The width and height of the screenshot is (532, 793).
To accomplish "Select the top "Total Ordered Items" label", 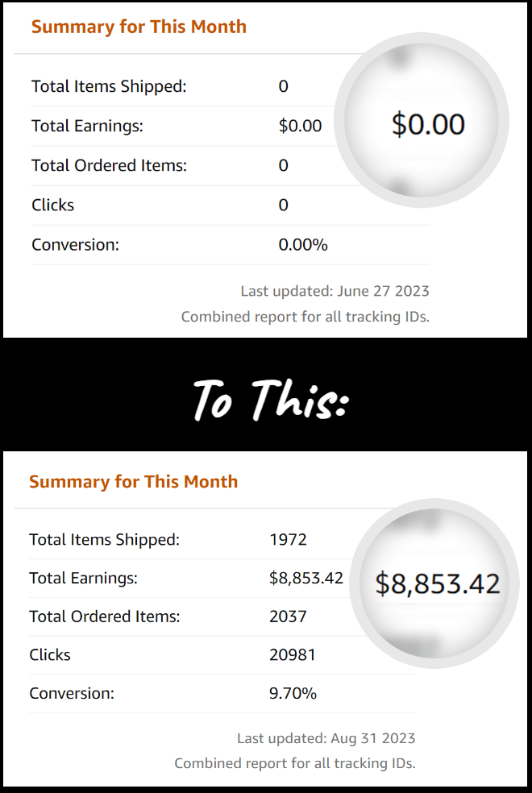I will pos(109,165).
